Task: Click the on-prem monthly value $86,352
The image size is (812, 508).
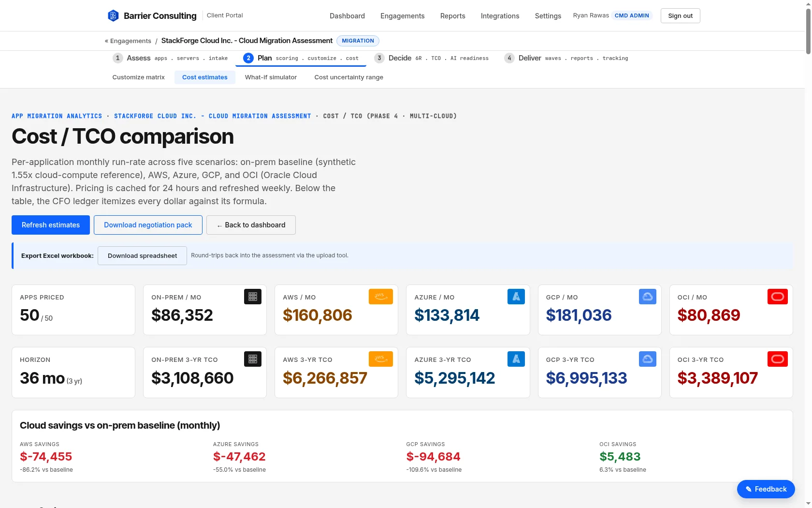Action: coord(182,315)
